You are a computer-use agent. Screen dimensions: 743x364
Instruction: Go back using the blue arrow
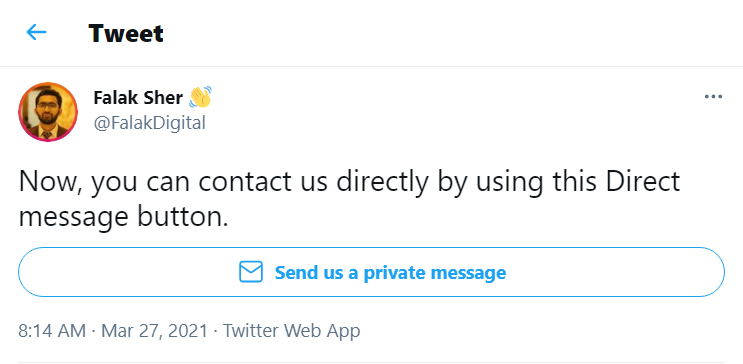click(36, 32)
